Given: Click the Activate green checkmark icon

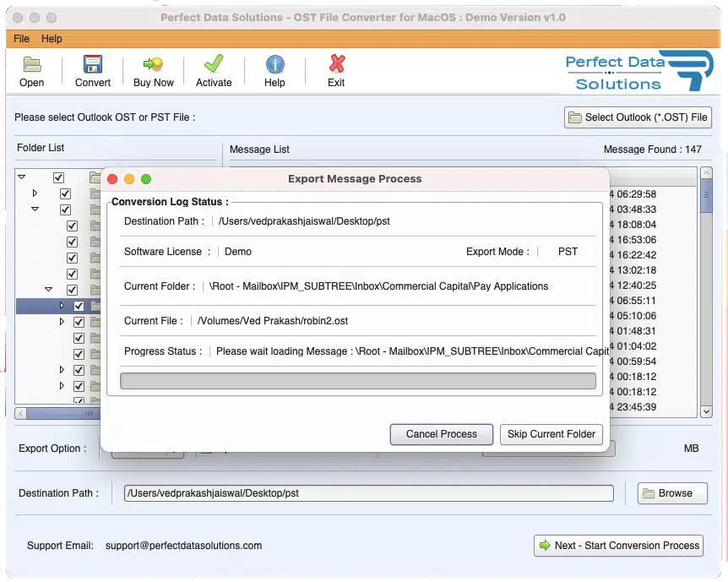Looking at the screenshot, I should click(214, 64).
